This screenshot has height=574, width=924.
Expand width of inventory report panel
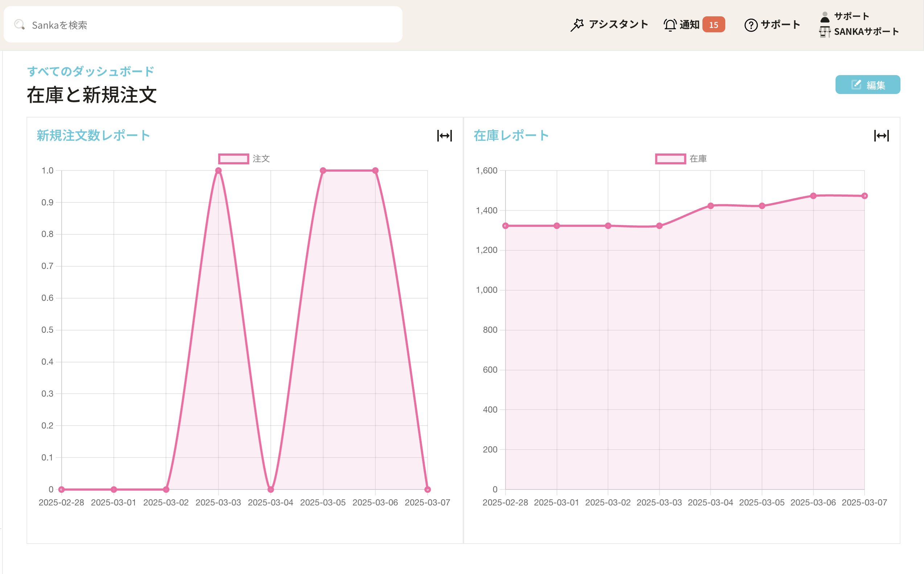881,136
